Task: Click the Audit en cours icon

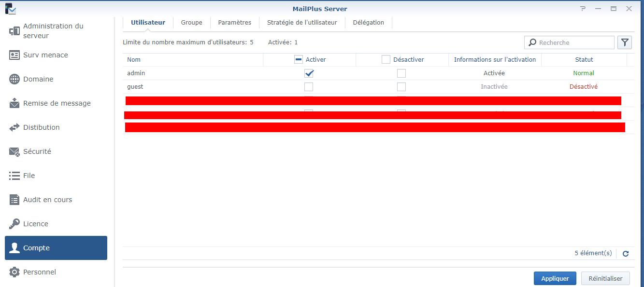Action: coord(14,200)
